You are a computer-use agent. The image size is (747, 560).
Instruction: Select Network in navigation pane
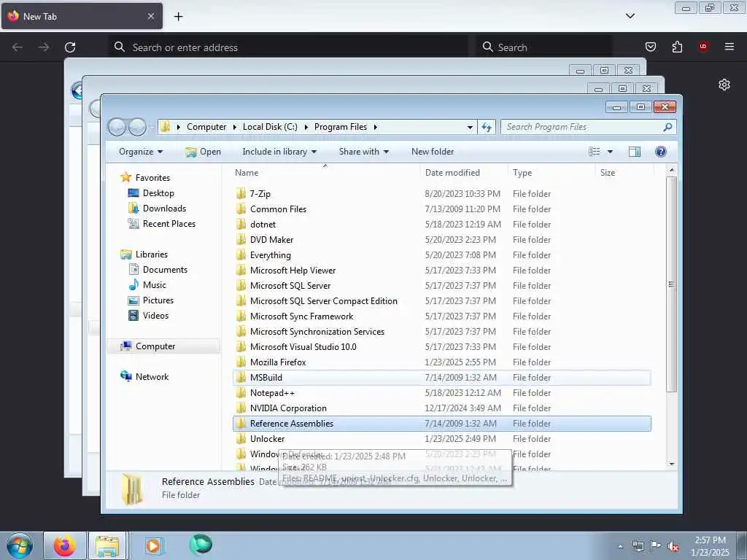pos(152,377)
